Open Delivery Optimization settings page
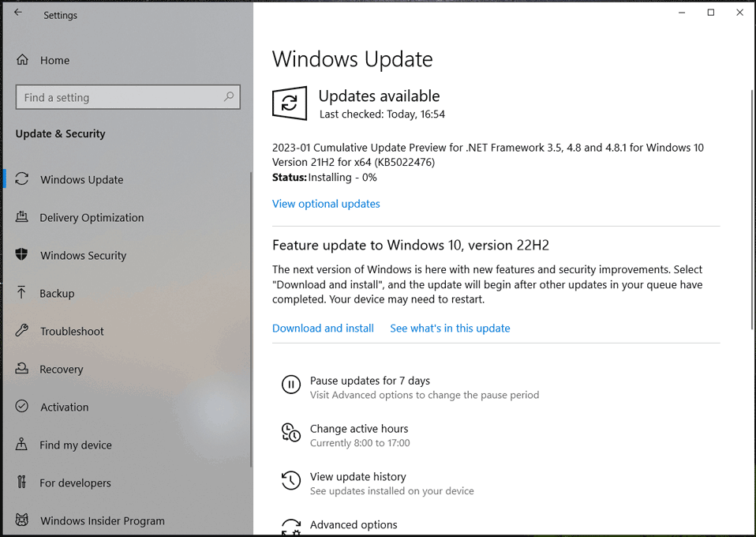 pos(92,218)
